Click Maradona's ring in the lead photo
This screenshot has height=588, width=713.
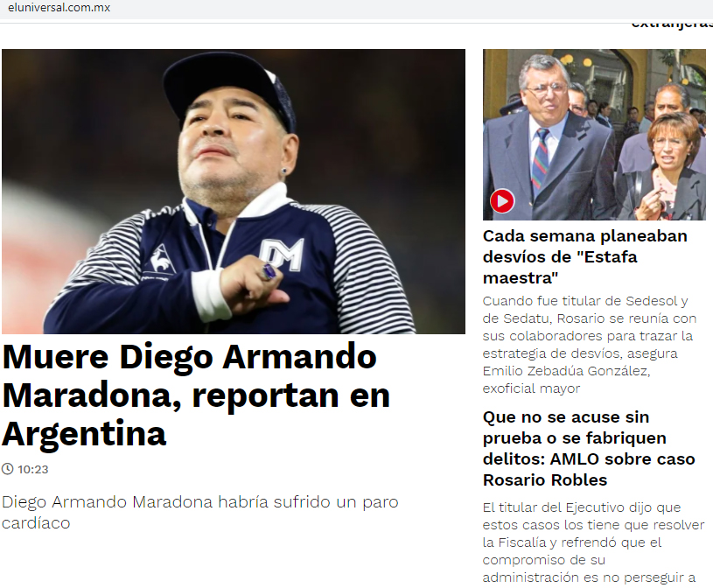click(269, 271)
